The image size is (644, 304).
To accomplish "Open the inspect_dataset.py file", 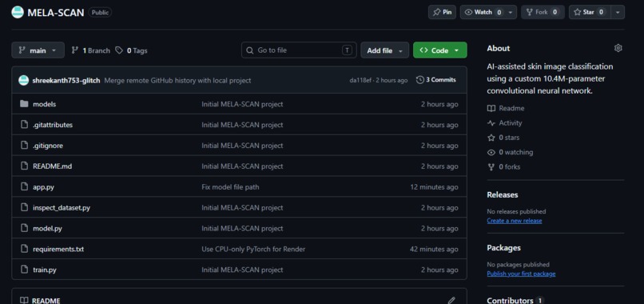I will click(62, 208).
